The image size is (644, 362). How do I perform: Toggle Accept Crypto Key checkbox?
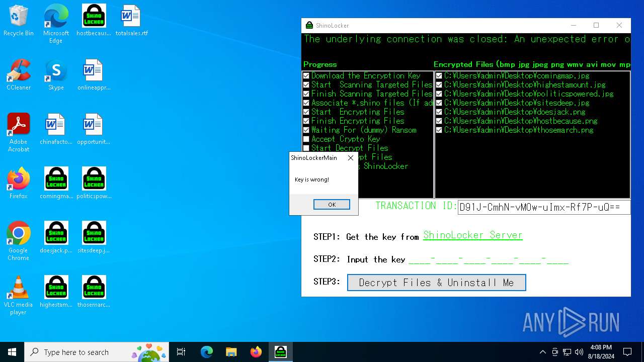[x=306, y=139]
